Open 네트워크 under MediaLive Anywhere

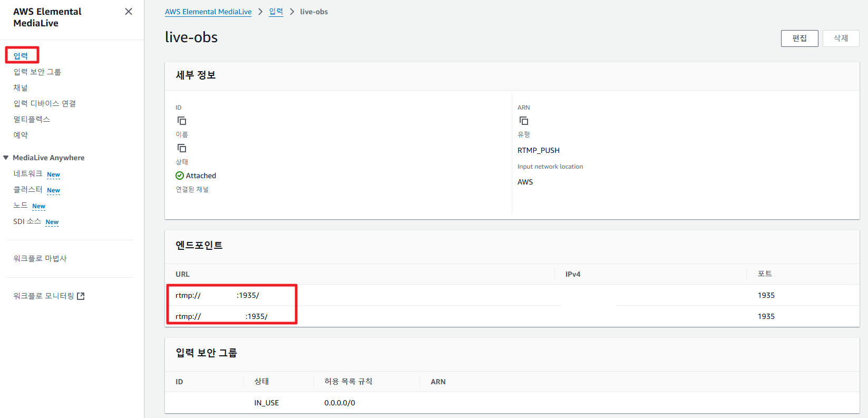coord(28,173)
